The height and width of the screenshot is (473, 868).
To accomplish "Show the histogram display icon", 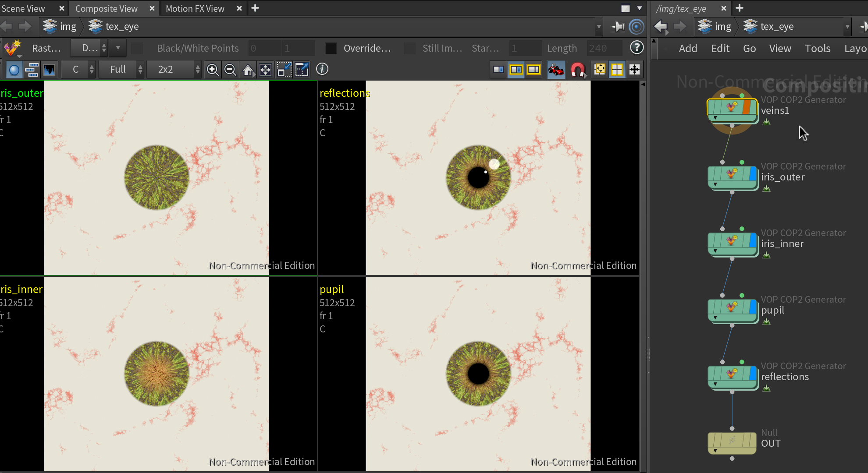I will pos(50,70).
